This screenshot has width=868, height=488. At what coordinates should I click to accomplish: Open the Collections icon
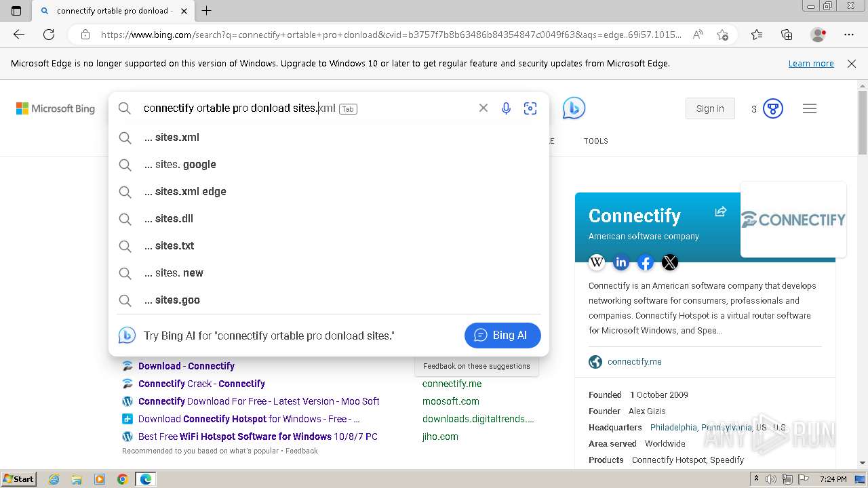787,35
